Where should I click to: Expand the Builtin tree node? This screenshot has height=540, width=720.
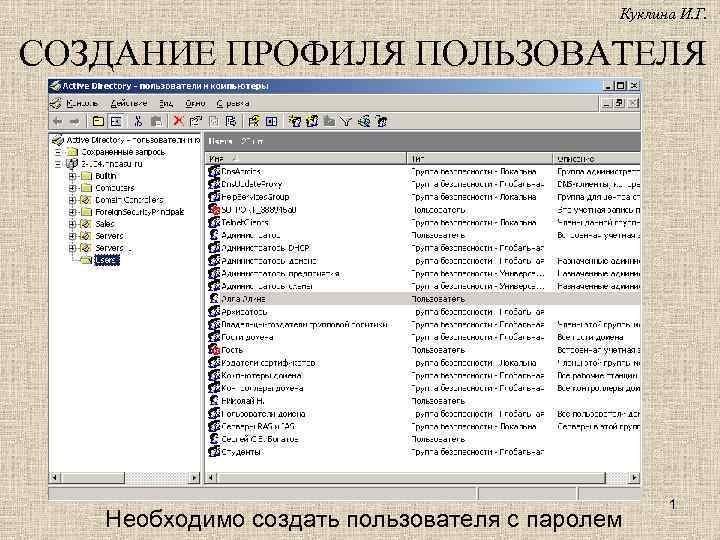click(72, 176)
